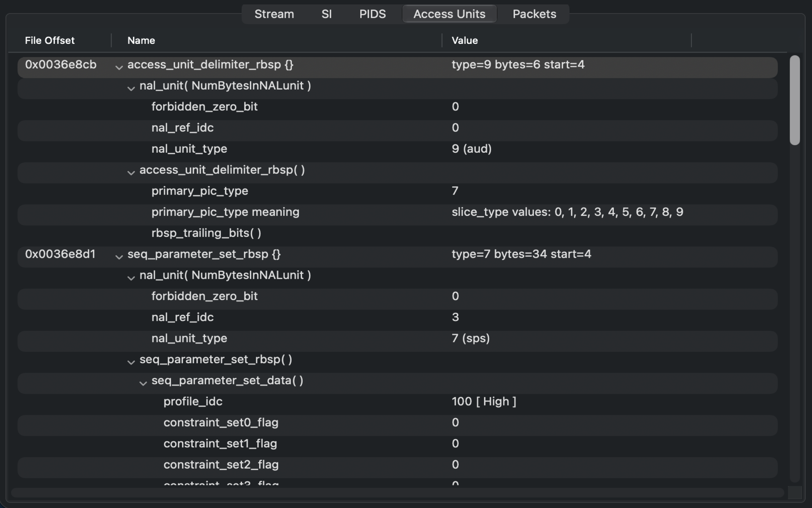
Task: Select the profile_idc row
Action: (398, 404)
